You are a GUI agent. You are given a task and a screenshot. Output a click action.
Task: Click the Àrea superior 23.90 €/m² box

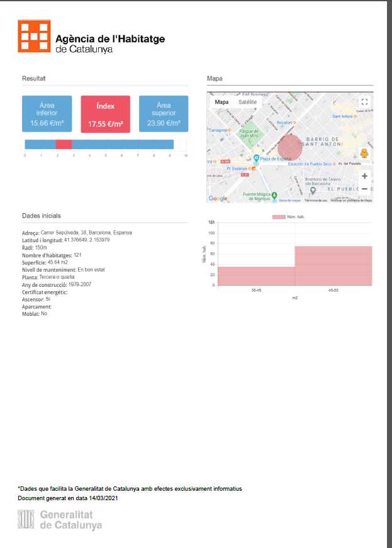click(163, 114)
